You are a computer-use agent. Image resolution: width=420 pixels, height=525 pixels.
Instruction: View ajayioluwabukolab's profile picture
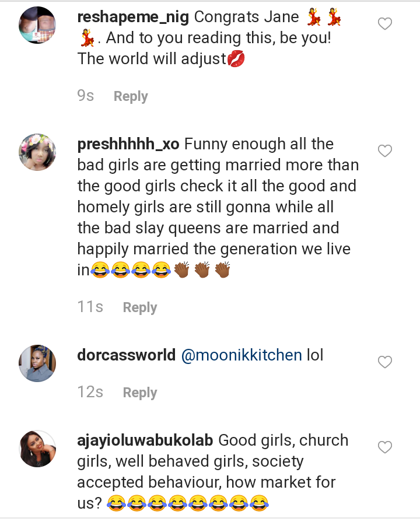click(x=37, y=449)
